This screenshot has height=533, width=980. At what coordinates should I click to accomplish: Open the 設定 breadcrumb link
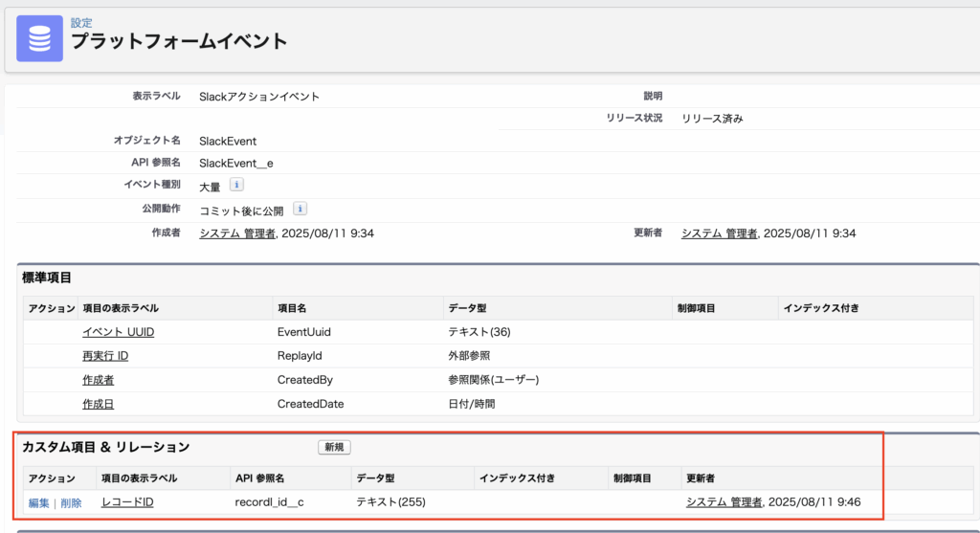pyautogui.click(x=81, y=22)
